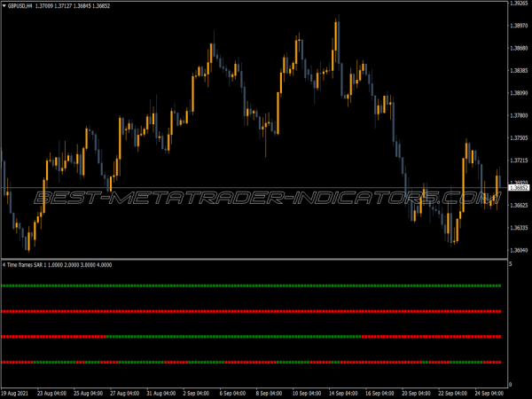
Task: Click price axis value 1.38385
Action: coord(519,71)
